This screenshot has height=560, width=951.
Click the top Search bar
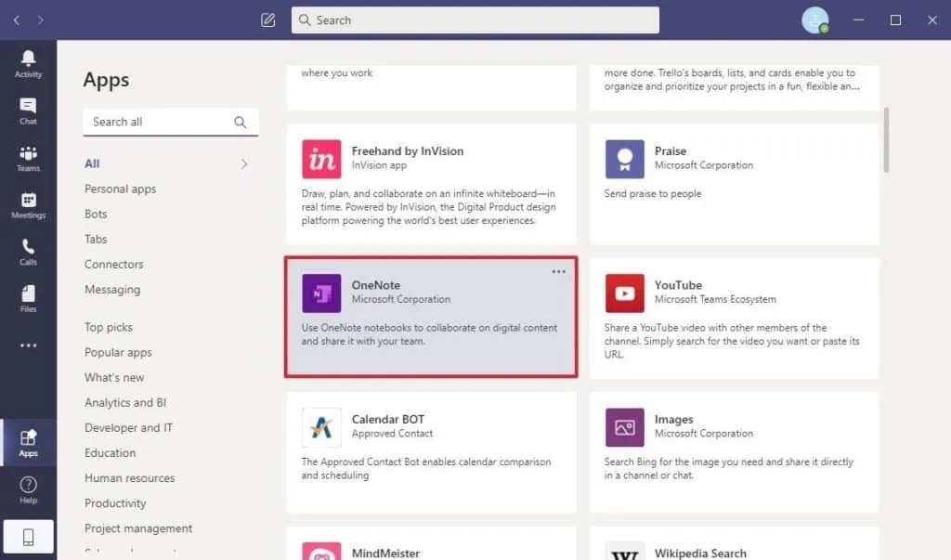pos(475,20)
